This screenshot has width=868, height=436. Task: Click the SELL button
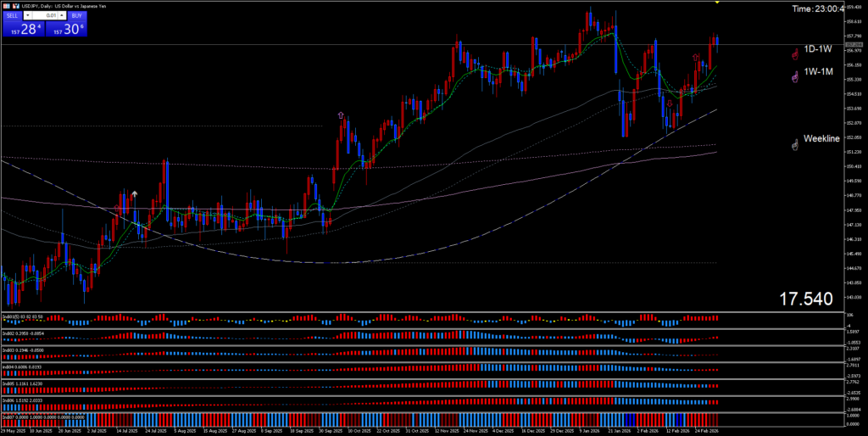click(13, 15)
